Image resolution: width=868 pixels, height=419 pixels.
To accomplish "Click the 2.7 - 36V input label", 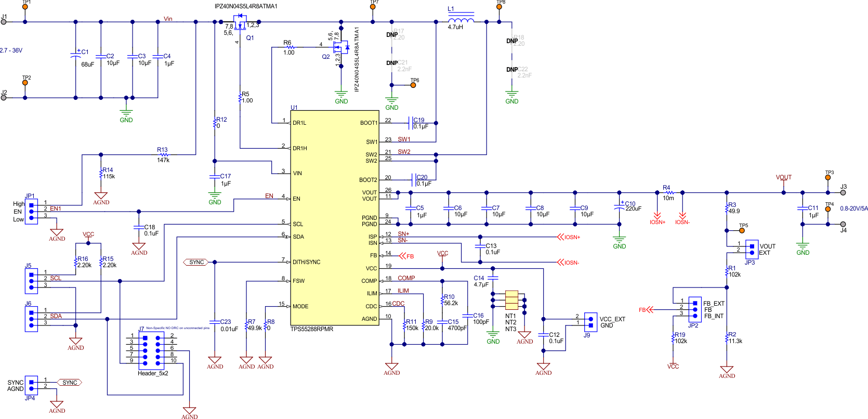I will (11, 50).
